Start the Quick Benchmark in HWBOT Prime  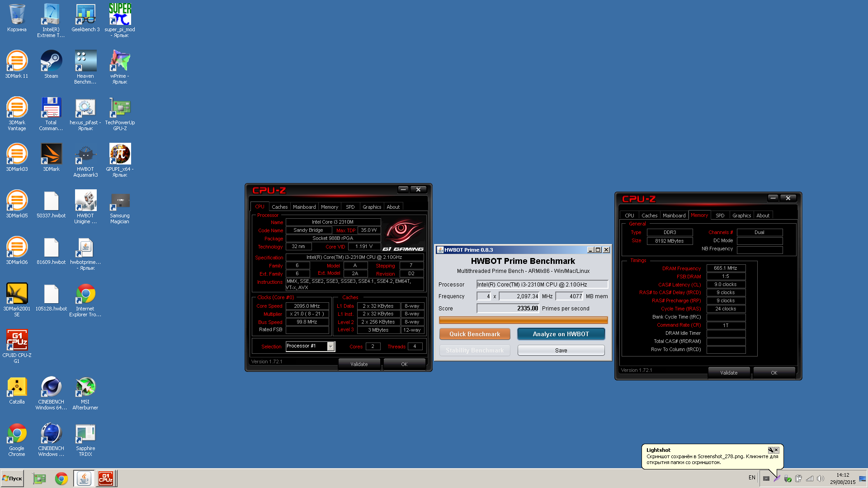(x=475, y=334)
